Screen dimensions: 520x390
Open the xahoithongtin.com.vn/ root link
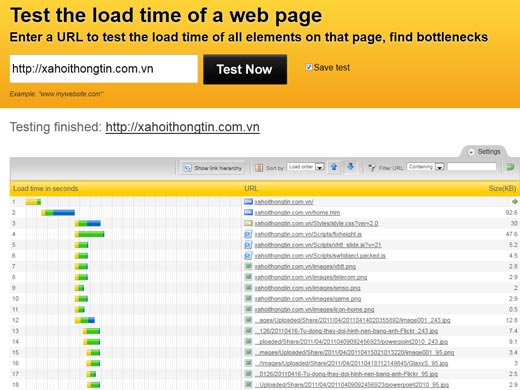pyautogui.click(x=284, y=202)
